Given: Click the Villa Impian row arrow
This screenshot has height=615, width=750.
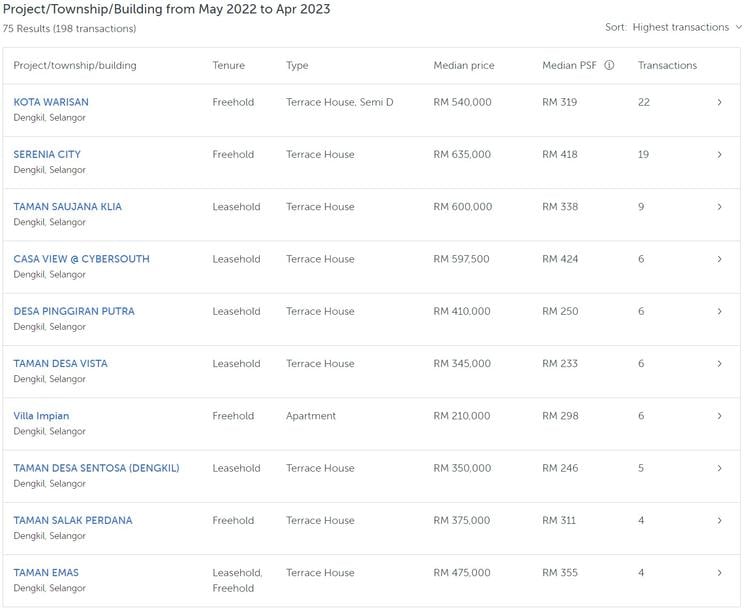Looking at the screenshot, I should 719,416.
